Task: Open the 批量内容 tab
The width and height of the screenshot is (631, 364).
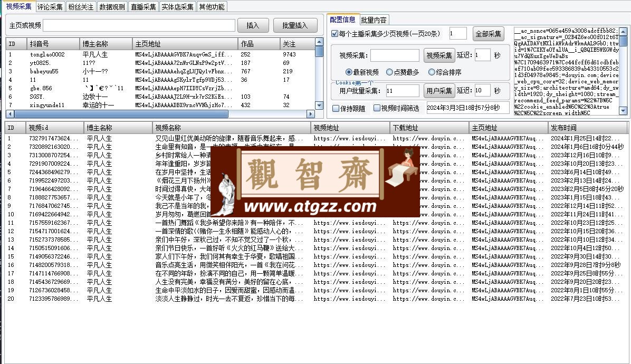Action: (374, 20)
